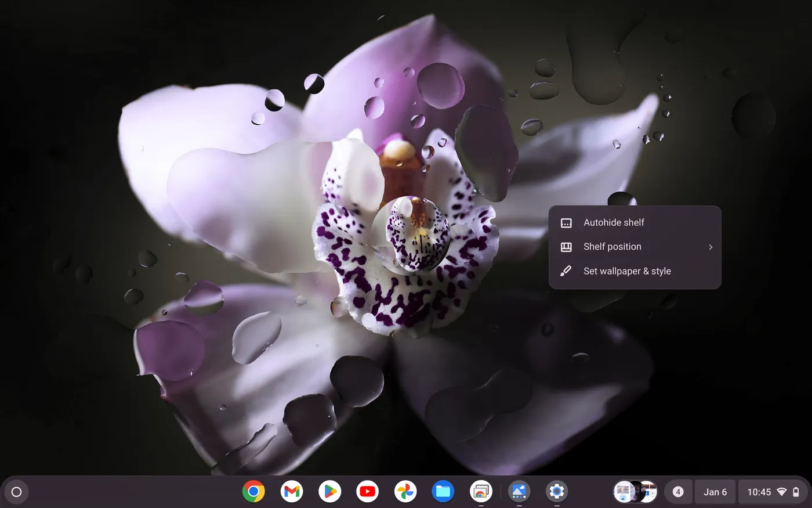Screen dimensions: 812x508
Task: Click the battery status icon
Action: pyautogui.click(x=796, y=492)
